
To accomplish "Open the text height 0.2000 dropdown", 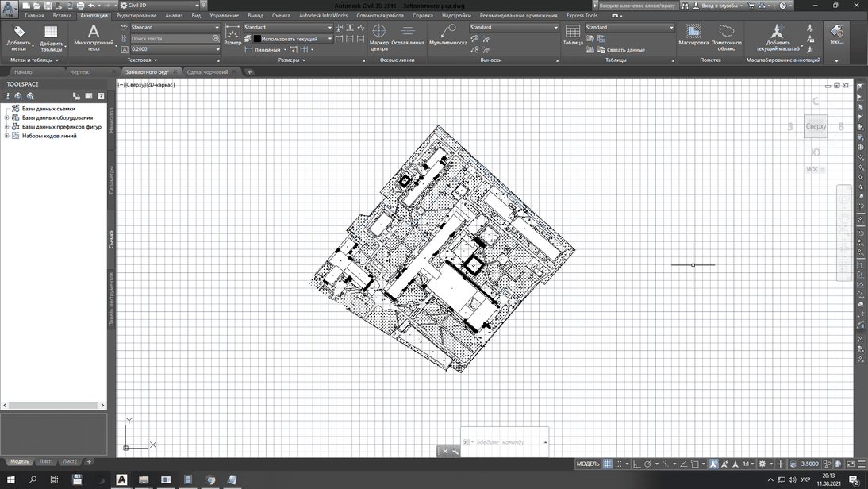I will [x=217, y=49].
